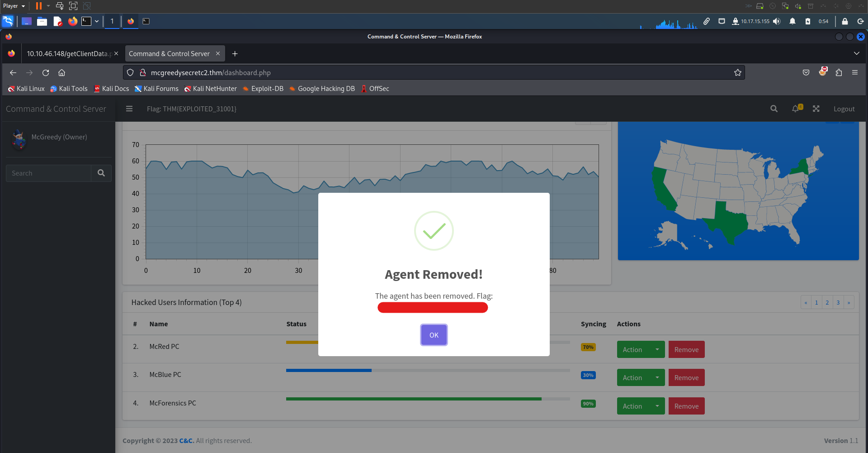Expand the Action dropdown for McBlue PC
Viewport: 868px width, 453px height.
(657, 377)
